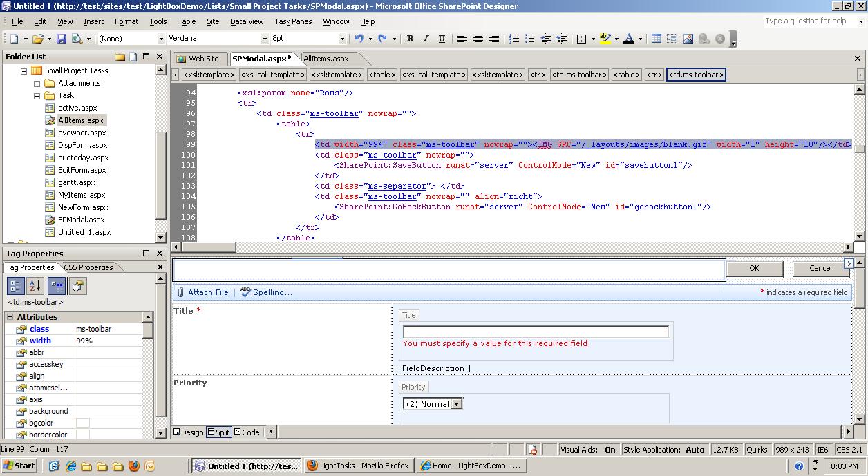Click the Show Tag Properties icon
Viewport: 868px width, 476px height.
pos(78,285)
